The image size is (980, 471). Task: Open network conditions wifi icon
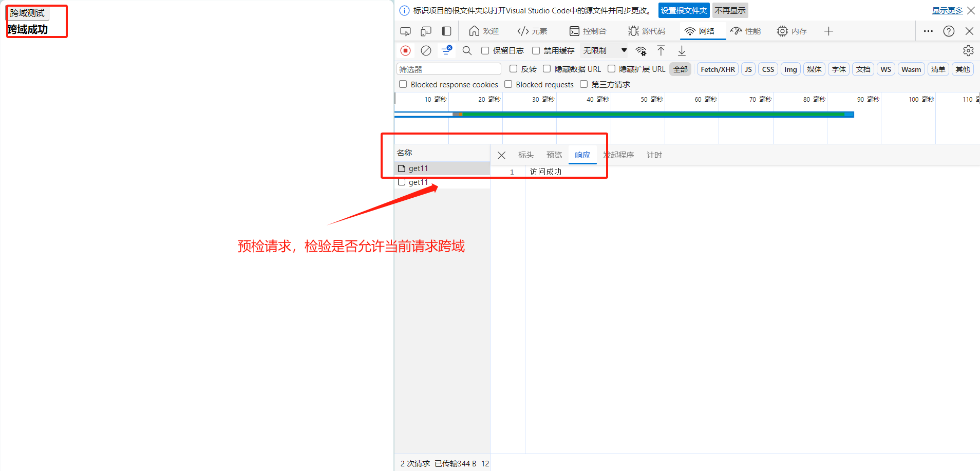point(641,50)
